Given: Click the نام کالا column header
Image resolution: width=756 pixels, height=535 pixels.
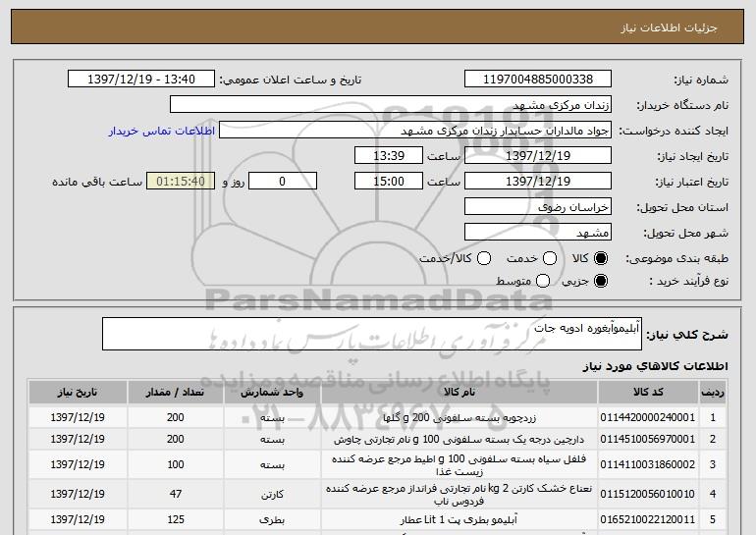Looking at the screenshot, I should (459, 393).
